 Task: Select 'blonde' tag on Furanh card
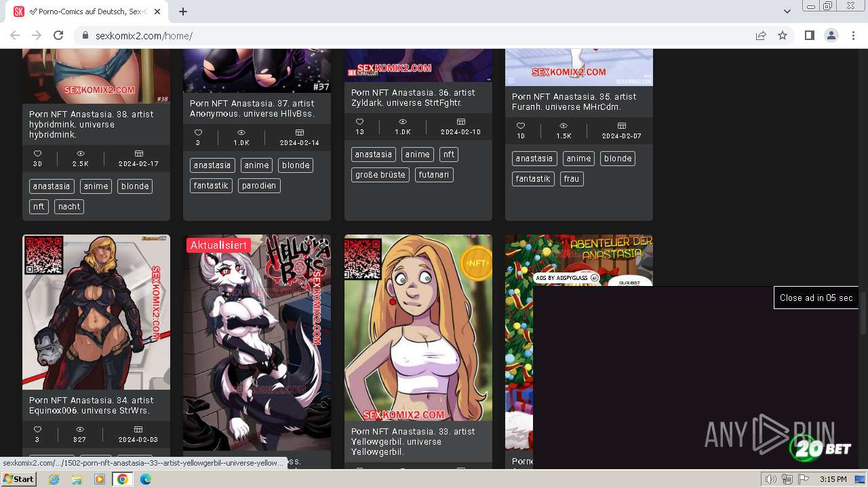pos(618,159)
